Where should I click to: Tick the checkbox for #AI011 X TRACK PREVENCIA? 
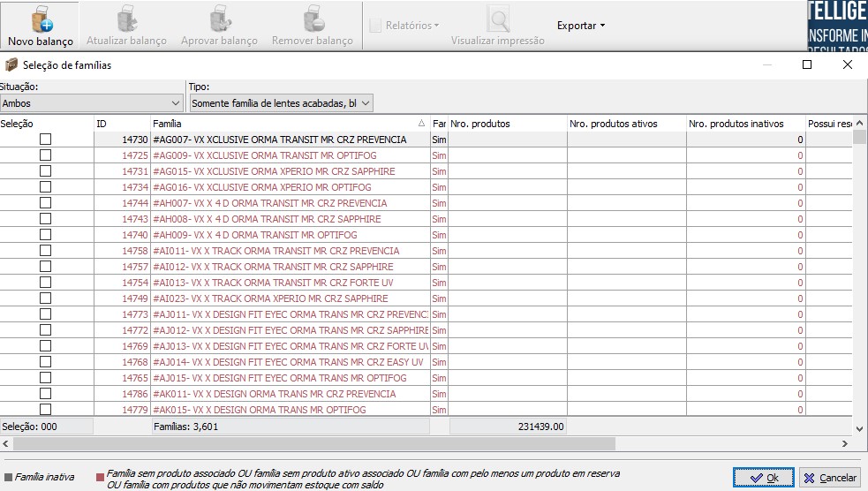45,251
